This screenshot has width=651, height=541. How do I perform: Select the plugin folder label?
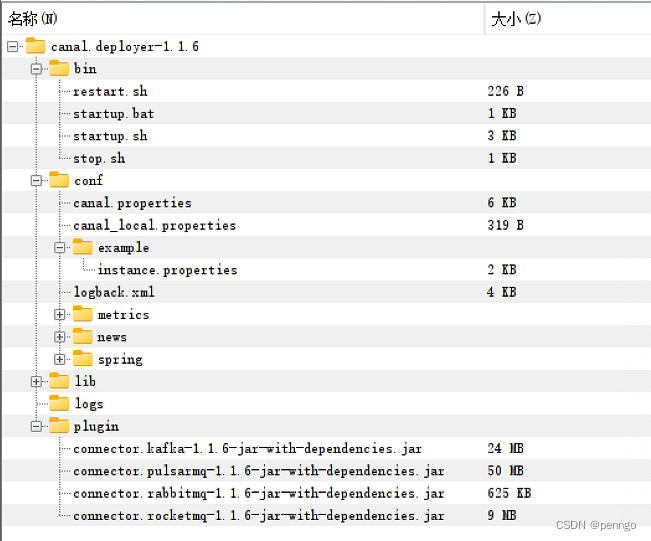pos(96,426)
